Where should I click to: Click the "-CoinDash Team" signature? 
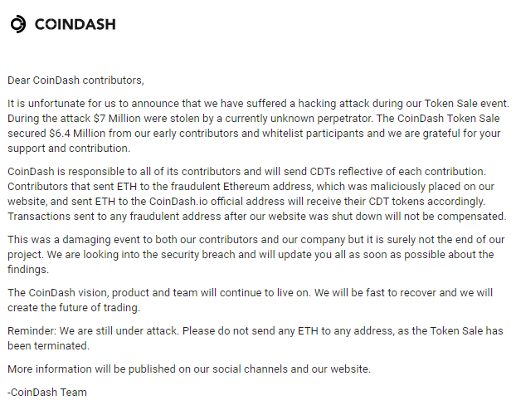click(47, 392)
